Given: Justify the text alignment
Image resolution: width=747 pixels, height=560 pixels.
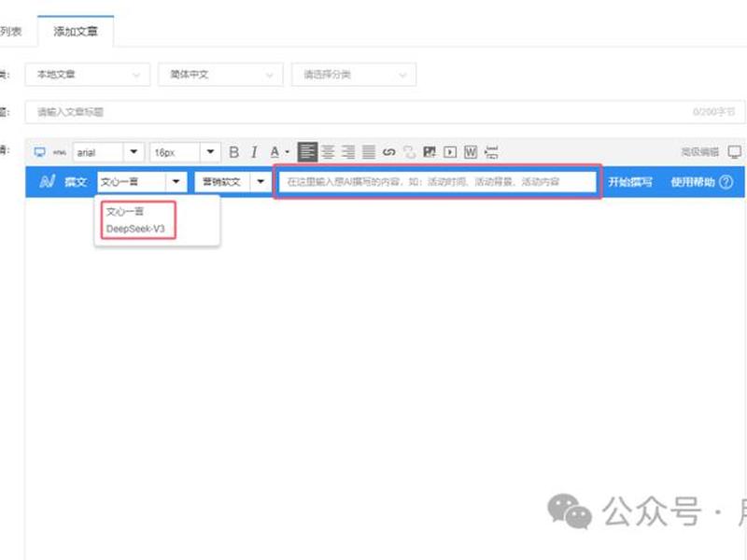Looking at the screenshot, I should click(x=369, y=152).
